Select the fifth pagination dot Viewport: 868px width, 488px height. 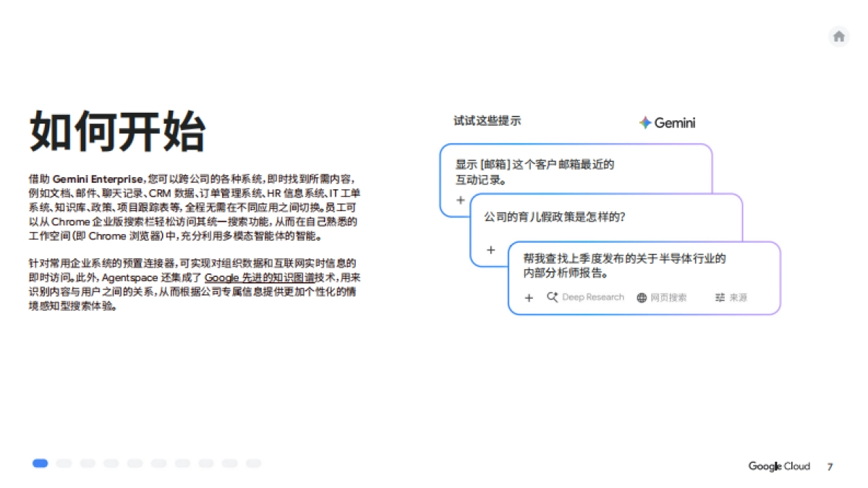tap(134, 463)
